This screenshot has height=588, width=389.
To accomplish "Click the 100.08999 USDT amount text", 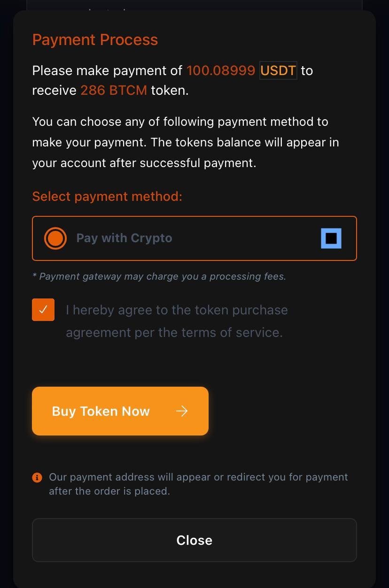I will coord(221,70).
